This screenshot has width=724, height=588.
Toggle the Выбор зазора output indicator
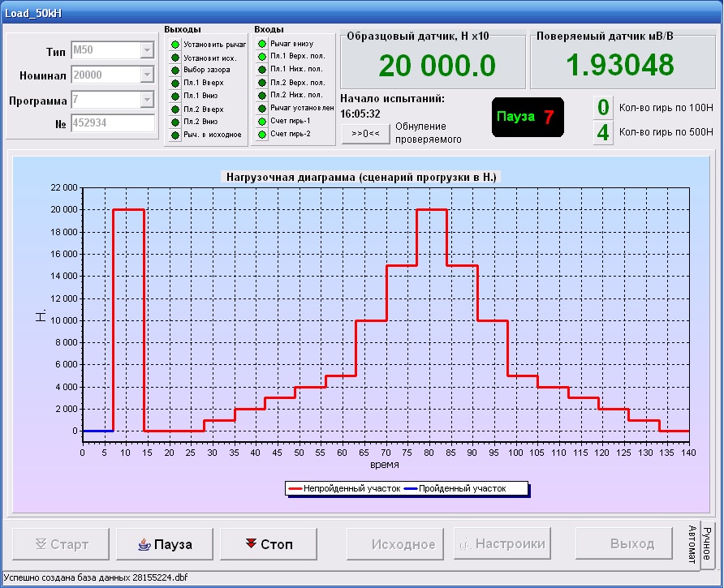[175, 70]
